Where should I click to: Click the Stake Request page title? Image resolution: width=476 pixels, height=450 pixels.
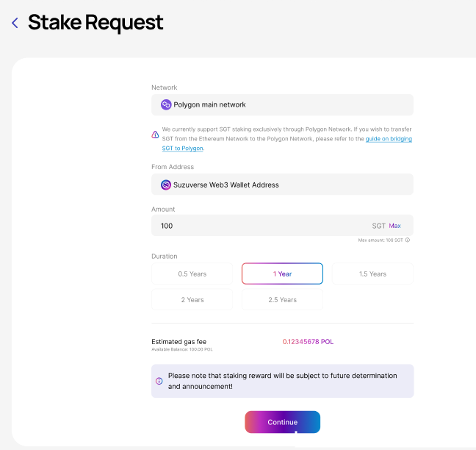[x=95, y=23]
